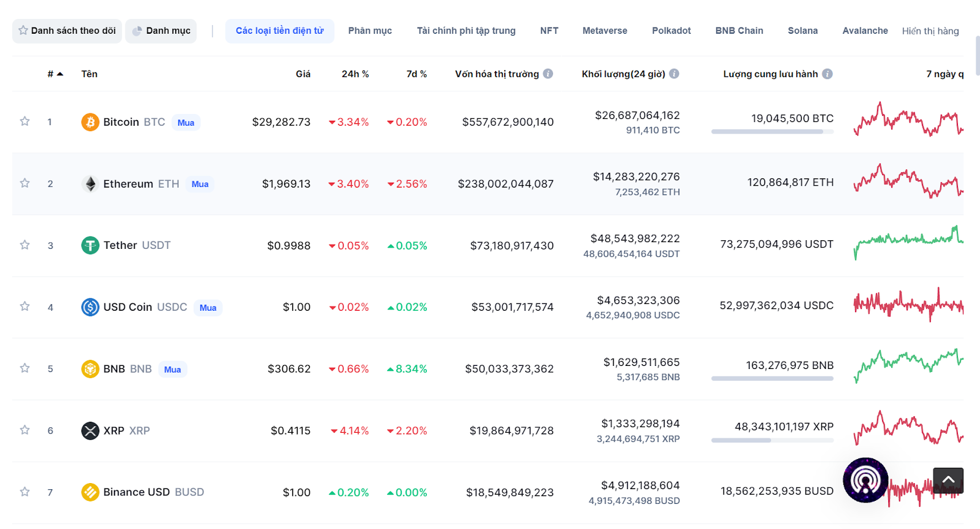Sort by 24h % column header
This screenshot has height=529, width=980.
[x=355, y=74]
